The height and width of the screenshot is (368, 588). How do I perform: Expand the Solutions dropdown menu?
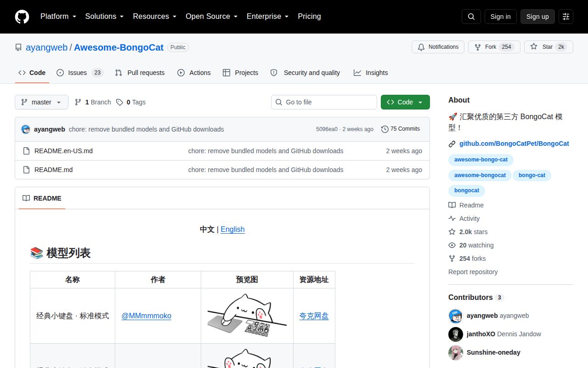pyautogui.click(x=104, y=17)
